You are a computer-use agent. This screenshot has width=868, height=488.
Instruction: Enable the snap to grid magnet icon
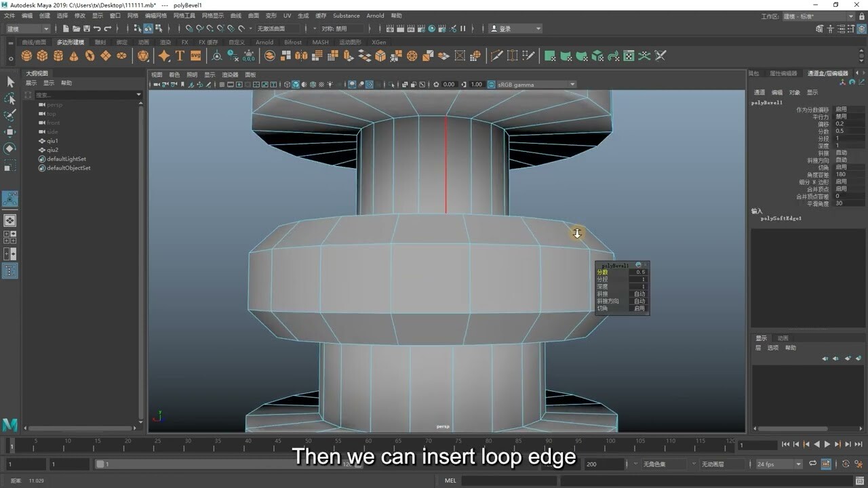click(190, 28)
